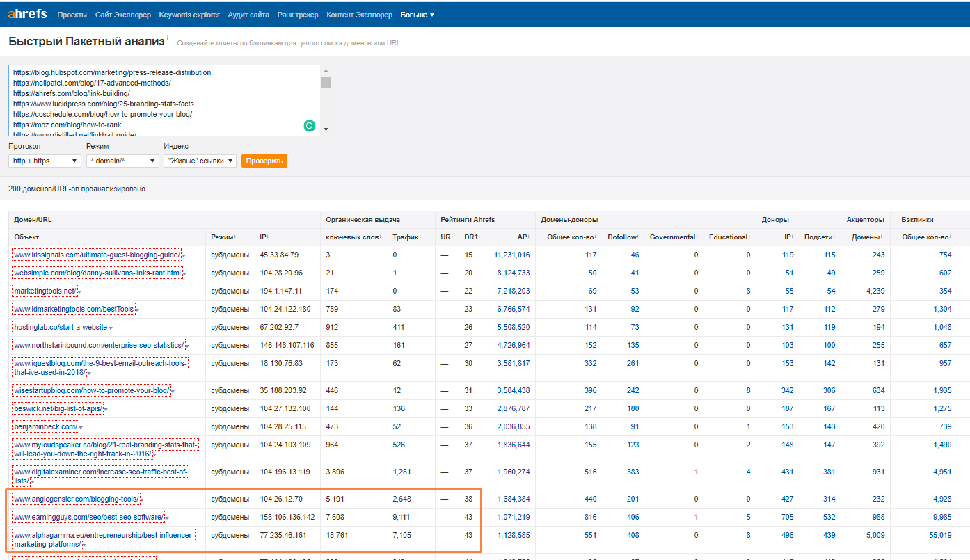The height and width of the screenshot is (560, 970).
Task: Click the textarea scrollbar thumb
Action: (326, 82)
